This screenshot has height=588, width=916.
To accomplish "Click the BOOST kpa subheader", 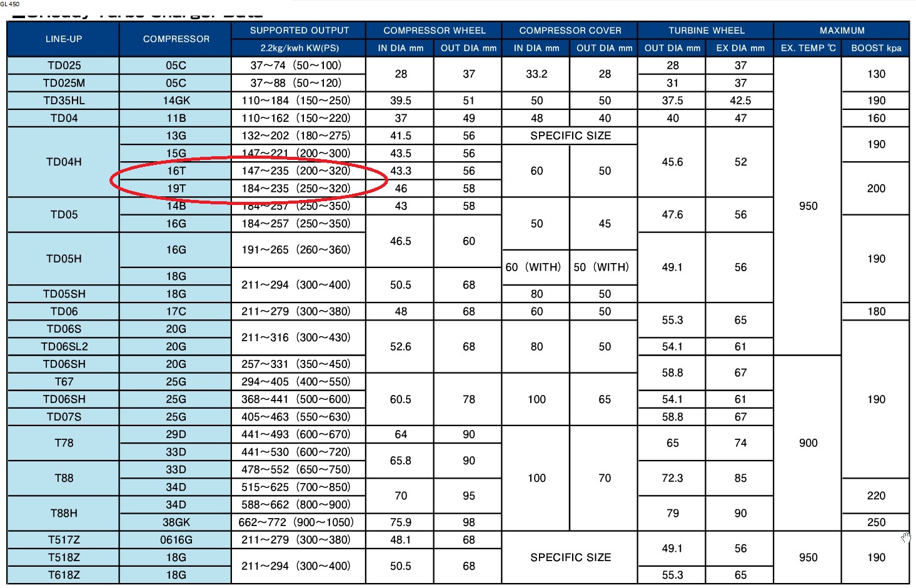I will click(x=876, y=48).
